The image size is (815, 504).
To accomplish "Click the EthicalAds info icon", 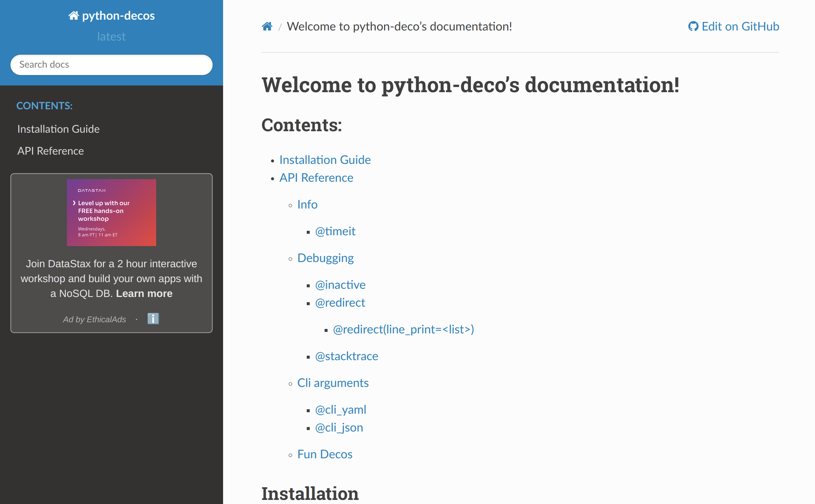I will [x=153, y=319].
